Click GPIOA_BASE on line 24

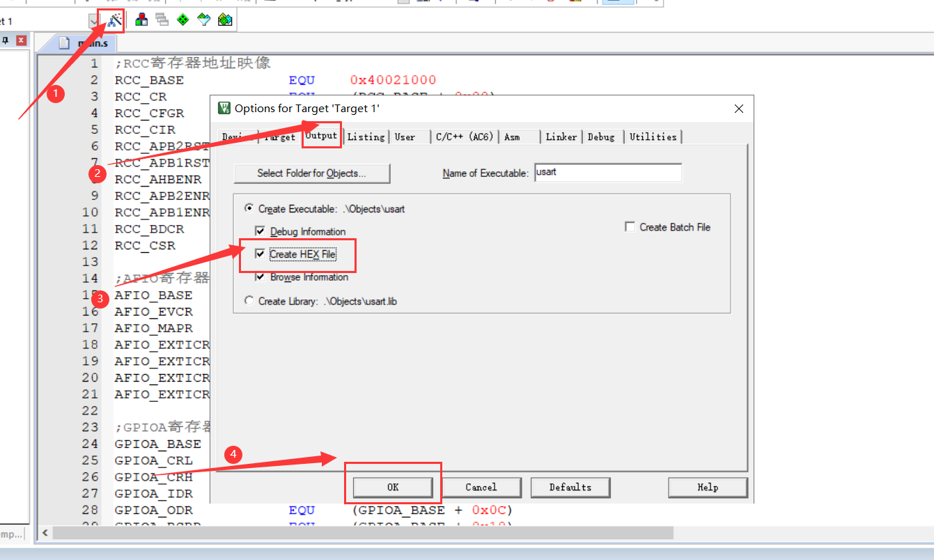click(x=158, y=444)
